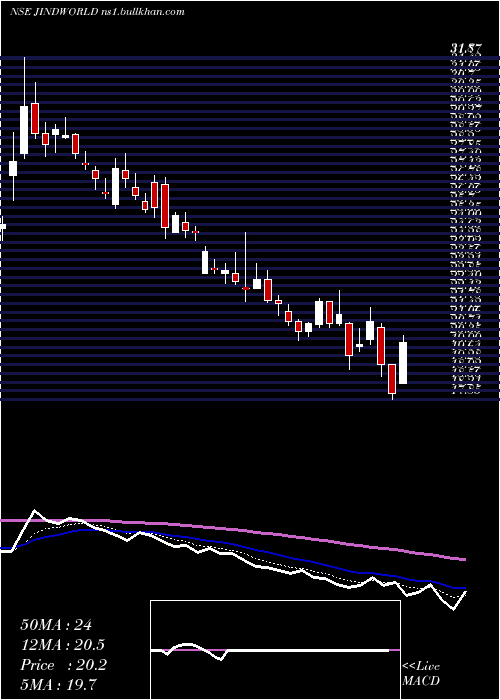
Task: Click the NSE JINDWORLD chart title
Action: [x=97, y=12]
